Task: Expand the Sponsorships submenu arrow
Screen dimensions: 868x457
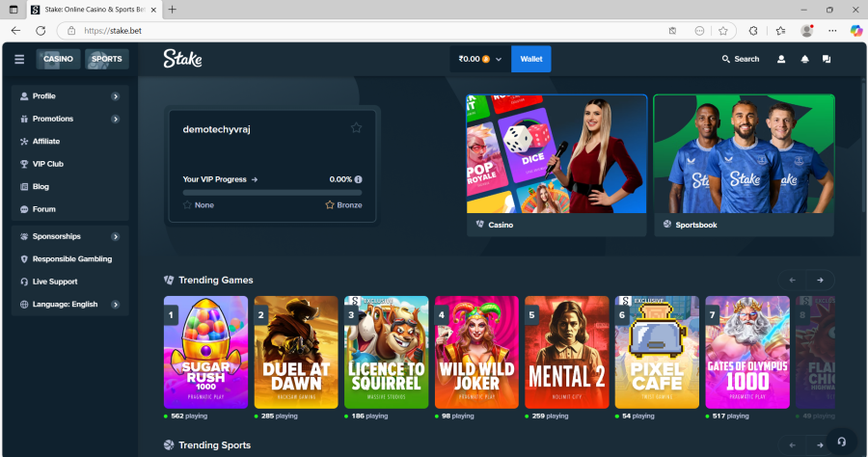Action: [x=115, y=237]
